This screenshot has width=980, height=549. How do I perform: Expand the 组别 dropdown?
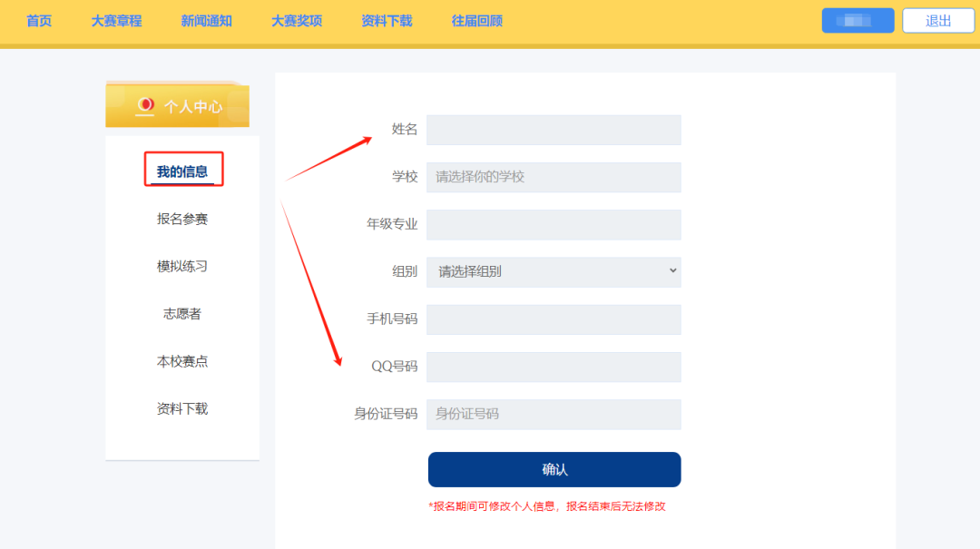point(554,271)
